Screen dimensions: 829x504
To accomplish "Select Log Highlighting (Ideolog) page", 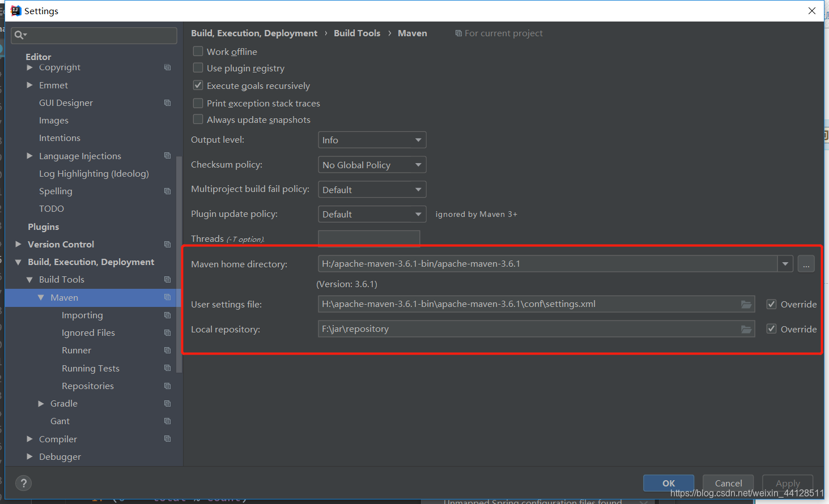I will point(94,174).
